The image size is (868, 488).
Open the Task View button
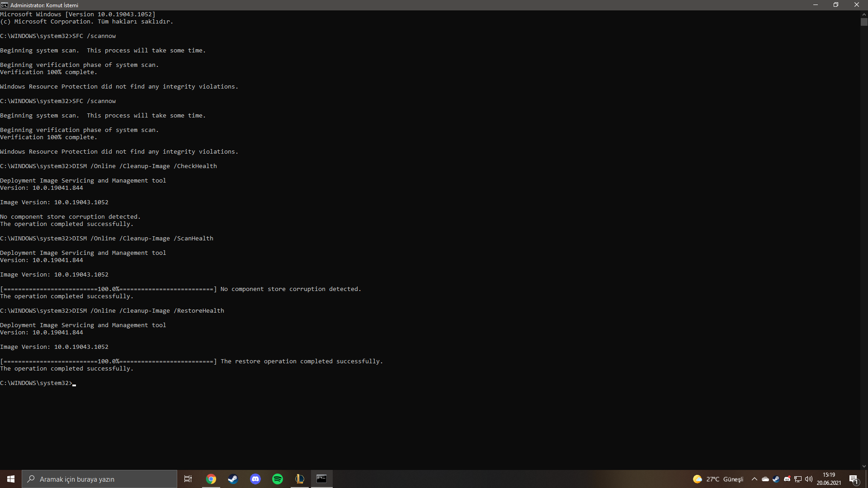pos(188,479)
